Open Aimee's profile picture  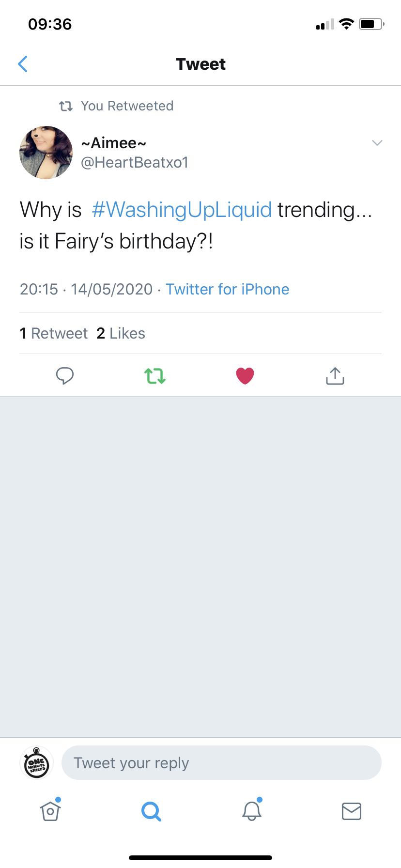click(x=46, y=153)
